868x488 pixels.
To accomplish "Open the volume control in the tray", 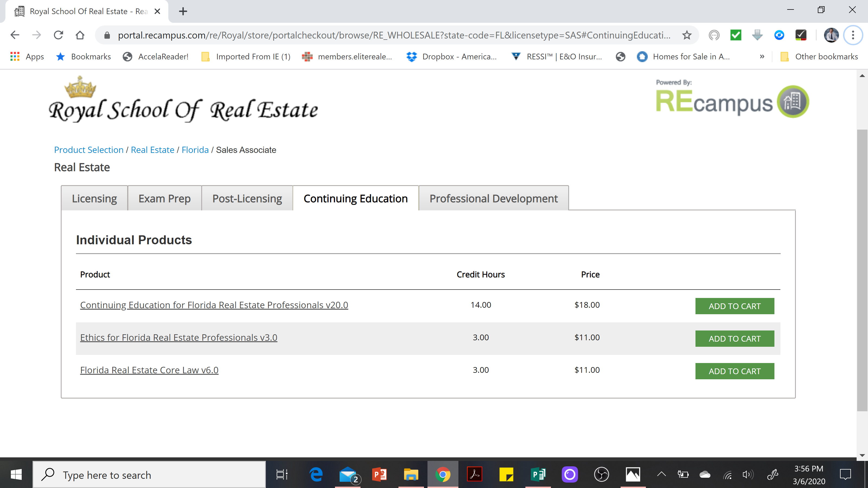I will [x=748, y=475].
